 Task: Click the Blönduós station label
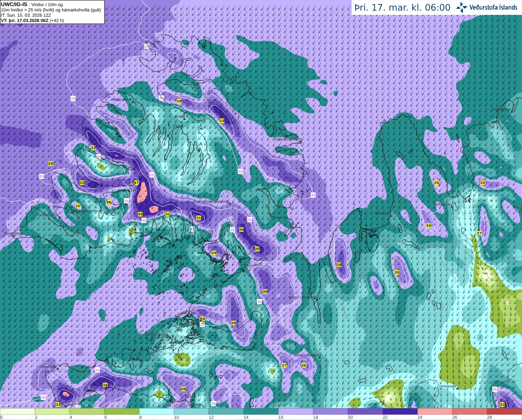(383, 213)
